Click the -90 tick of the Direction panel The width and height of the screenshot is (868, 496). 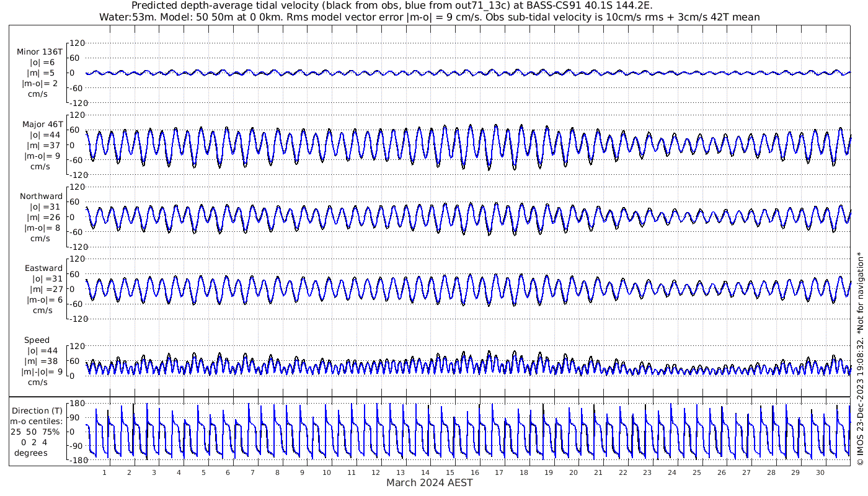coord(75,446)
